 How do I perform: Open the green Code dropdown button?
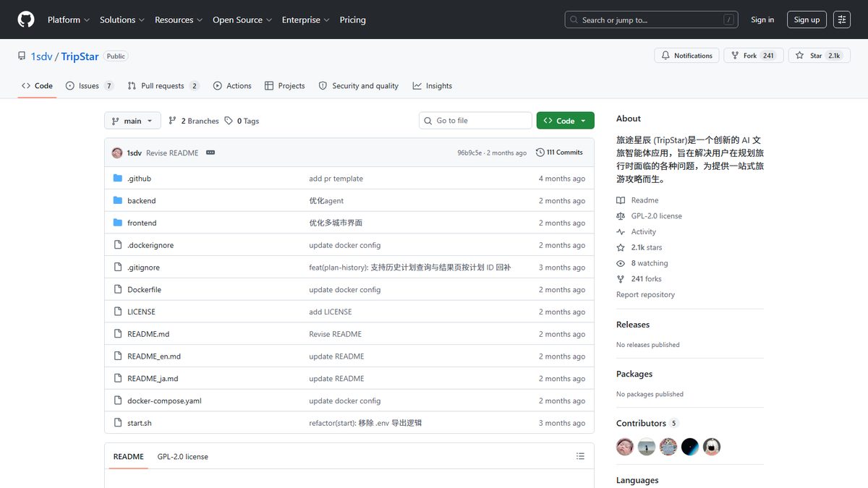click(x=566, y=121)
